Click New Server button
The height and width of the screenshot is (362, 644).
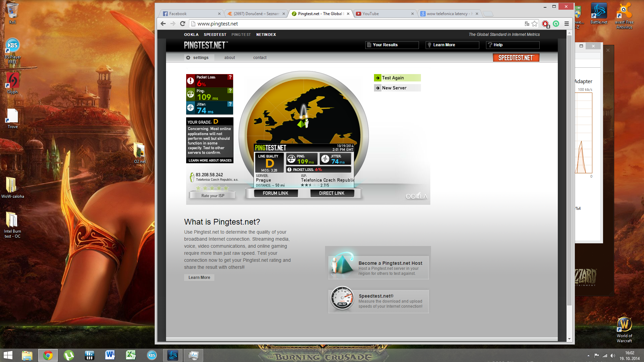click(x=397, y=88)
